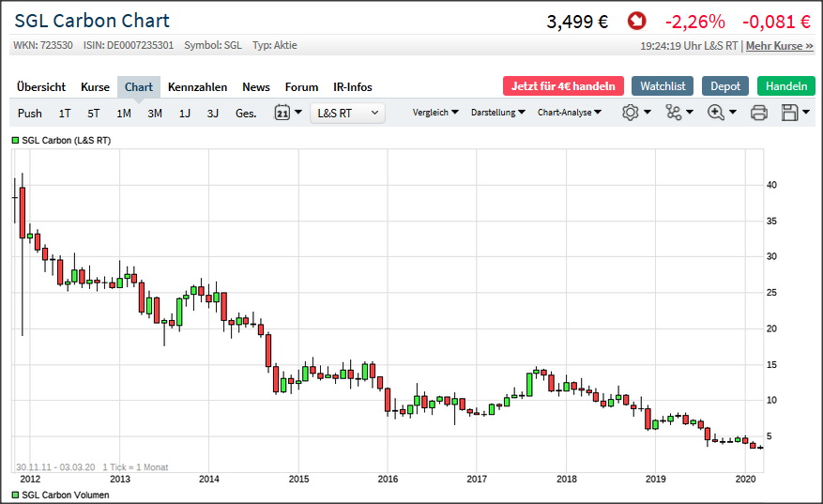Print the chart with printer icon

pos(759,113)
